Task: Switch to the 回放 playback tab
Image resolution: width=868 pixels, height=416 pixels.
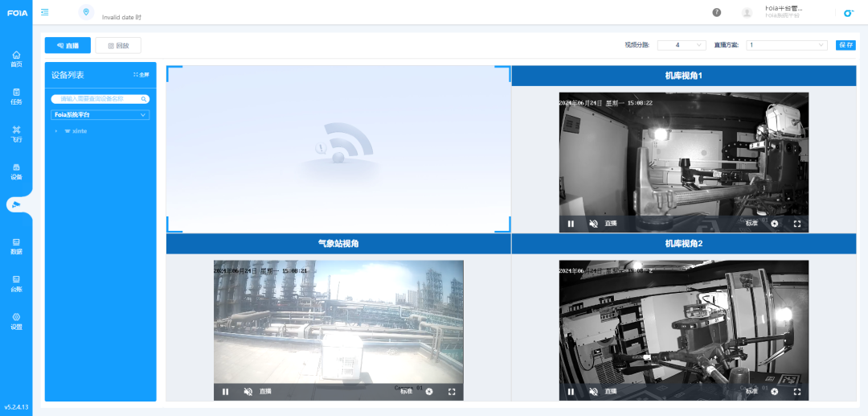Action: [118, 46]
